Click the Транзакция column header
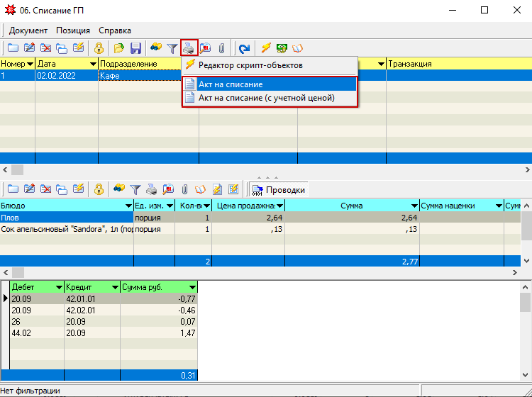532x397 pixels. [x=459, y=64]
